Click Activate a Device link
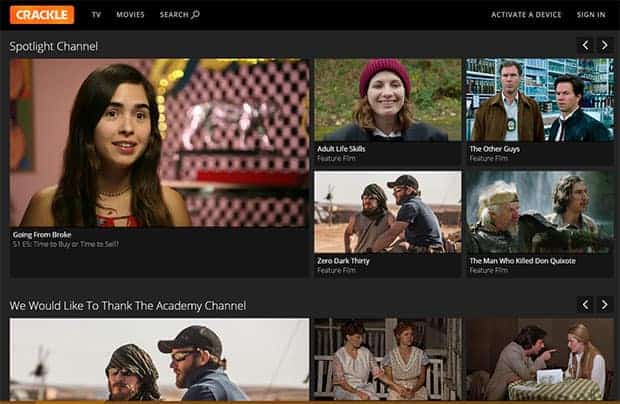This screenshot has height=404, width=620. coord(526,15)
